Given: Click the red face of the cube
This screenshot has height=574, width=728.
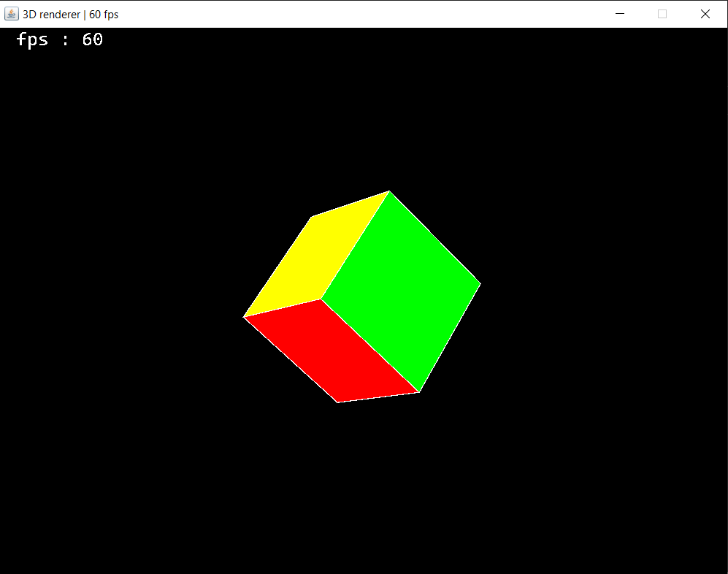Looking at the screenshot, I should click(x=332, y=353).
